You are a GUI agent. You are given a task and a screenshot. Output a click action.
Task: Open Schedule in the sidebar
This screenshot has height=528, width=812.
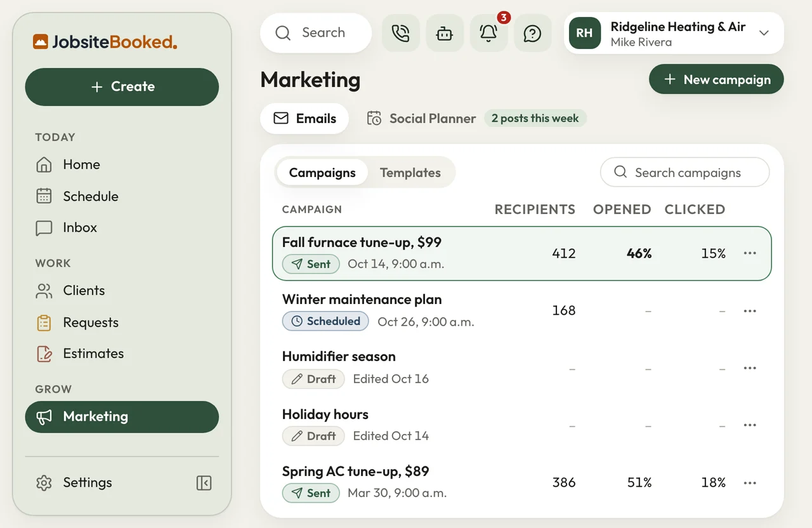[122, 196]
